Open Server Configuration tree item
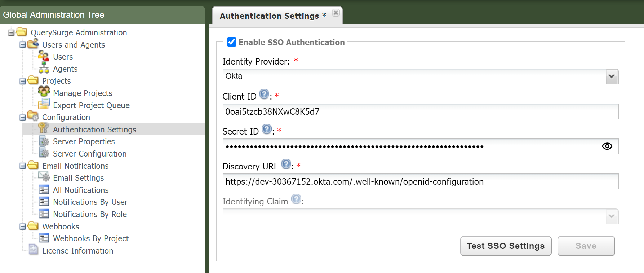 90,154
